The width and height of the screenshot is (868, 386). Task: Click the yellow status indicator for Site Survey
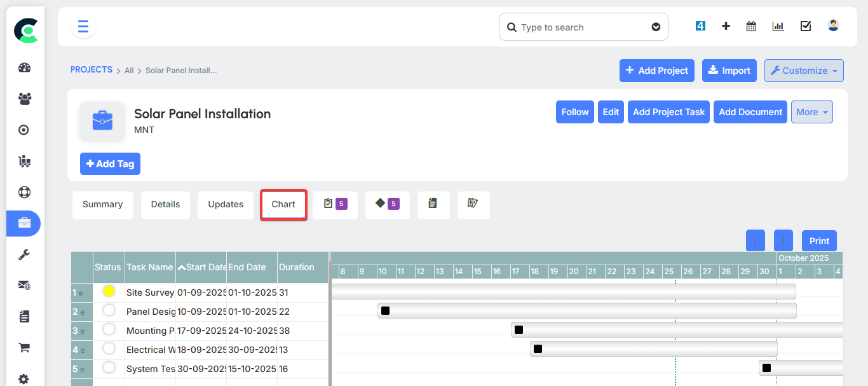pyautogui.click(x=109, y=291)
